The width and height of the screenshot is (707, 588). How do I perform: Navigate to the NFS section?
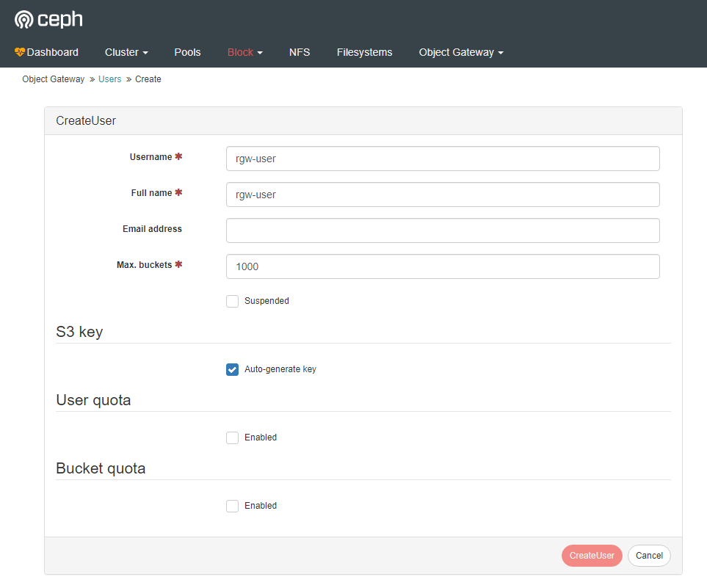299,52
